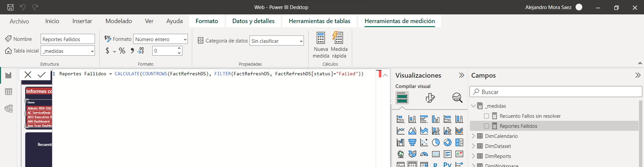
Task: Select the pie chart visualization
Action: tap(436, 143)
